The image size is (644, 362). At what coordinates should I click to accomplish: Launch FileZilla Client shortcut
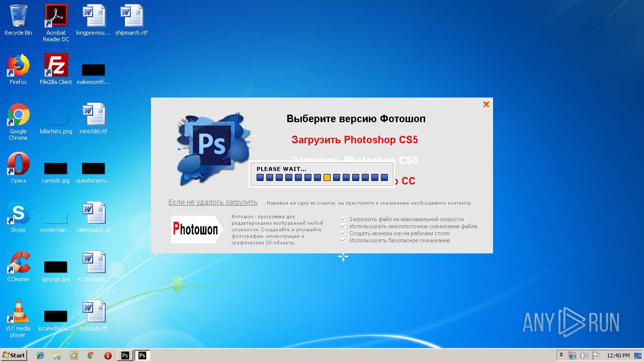tap(56, 69)
